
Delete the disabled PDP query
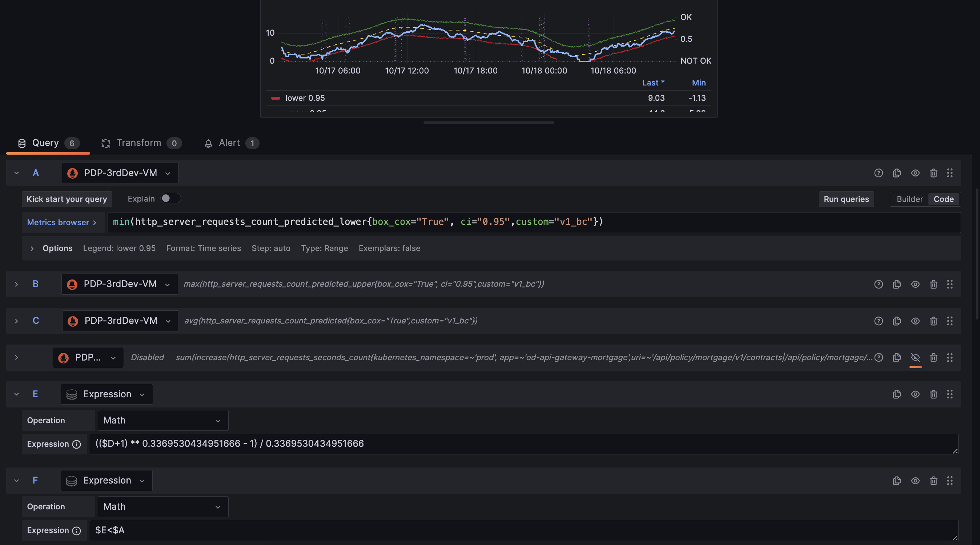[933, 358]
